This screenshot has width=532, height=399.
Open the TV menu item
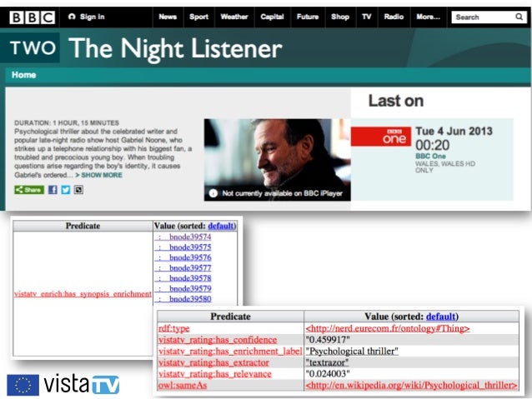366,17
